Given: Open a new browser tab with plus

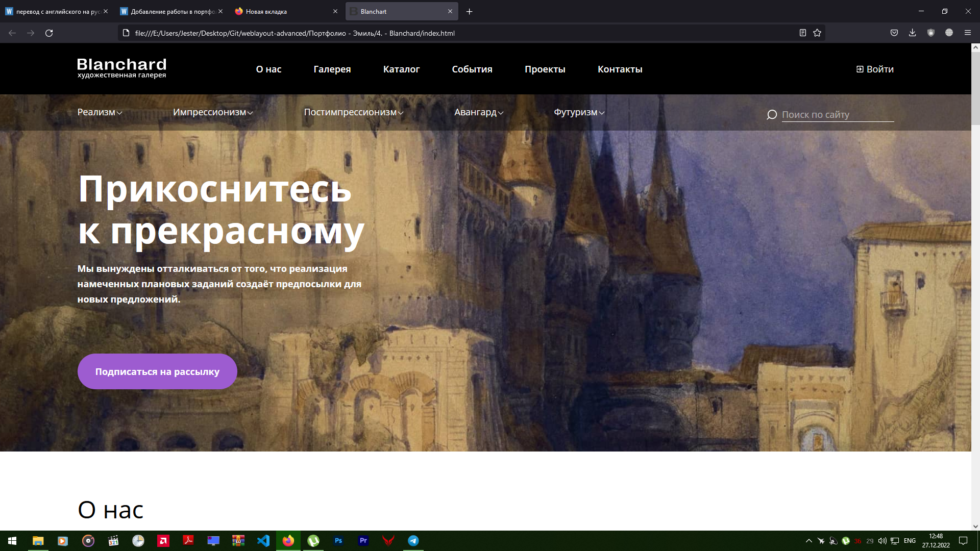Looking at the screenshot, I should click(x=470, y=12).
